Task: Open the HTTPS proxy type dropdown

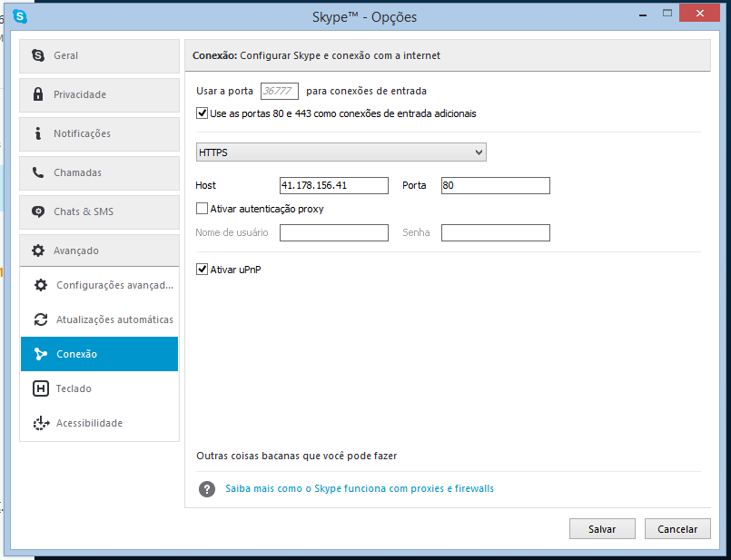Action: click(x=341, y=152)
